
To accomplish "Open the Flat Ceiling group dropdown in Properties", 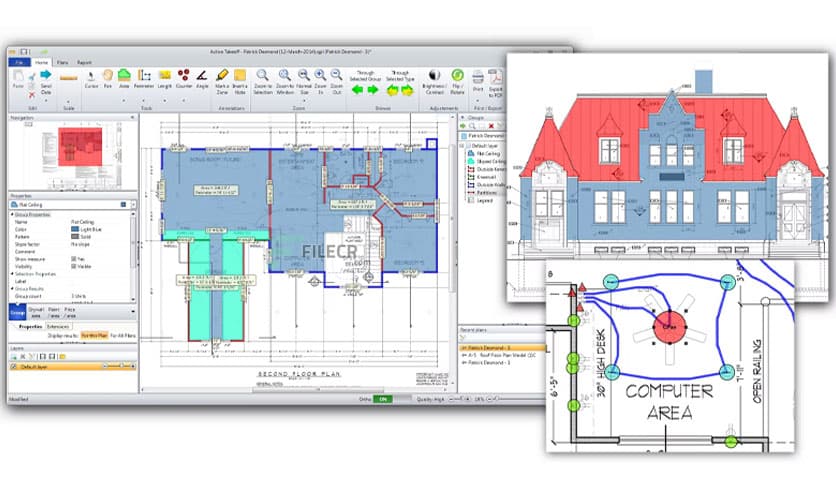I will coord(133,204).
